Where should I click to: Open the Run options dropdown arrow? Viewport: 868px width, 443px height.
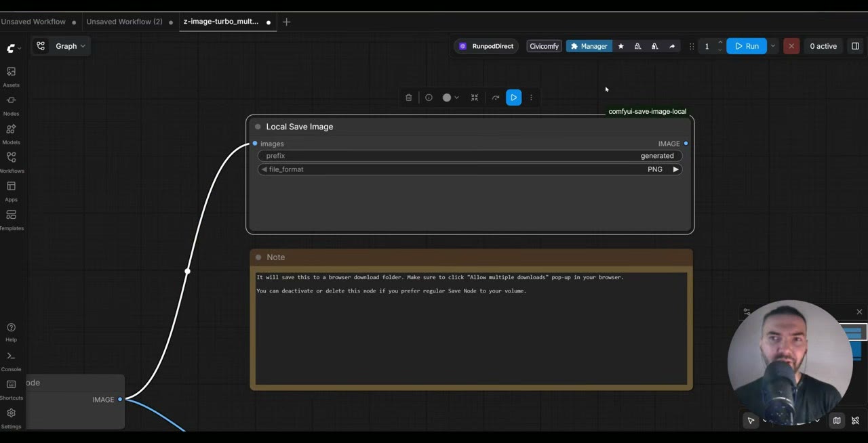point(772,46)
